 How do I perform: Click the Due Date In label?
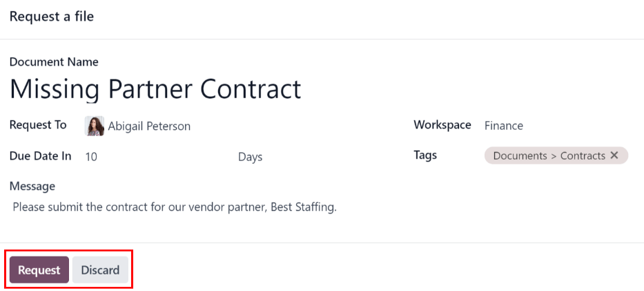tap(40, 156)
